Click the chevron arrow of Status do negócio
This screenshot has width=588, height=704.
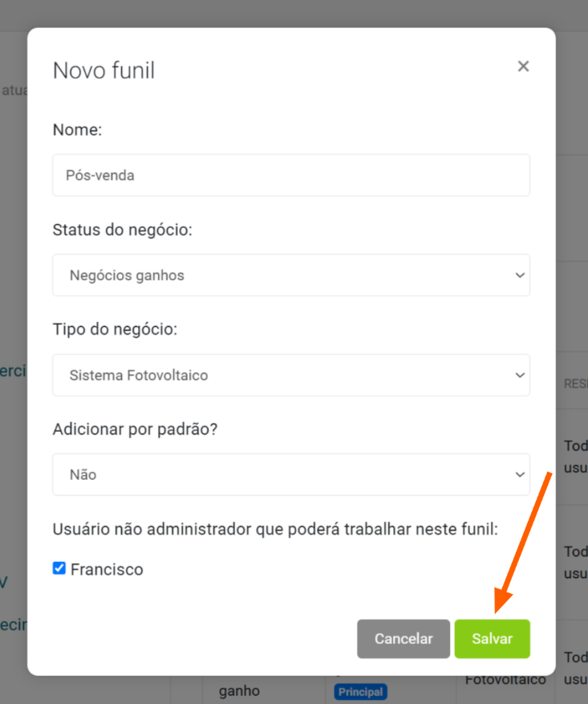(520, 275)
